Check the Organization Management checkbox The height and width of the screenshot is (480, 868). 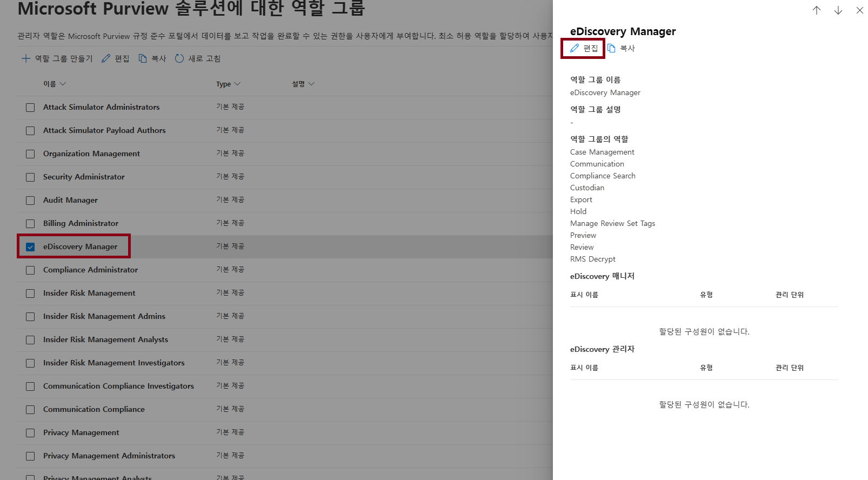30,154
